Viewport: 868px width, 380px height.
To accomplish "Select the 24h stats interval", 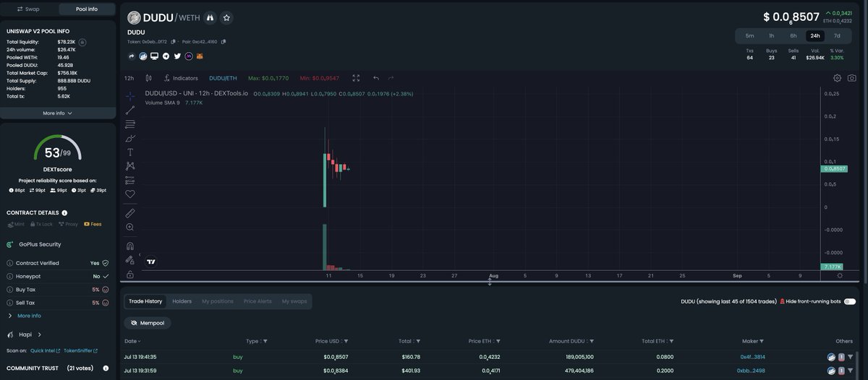I will pyautogui.click(x=815, y=35).
